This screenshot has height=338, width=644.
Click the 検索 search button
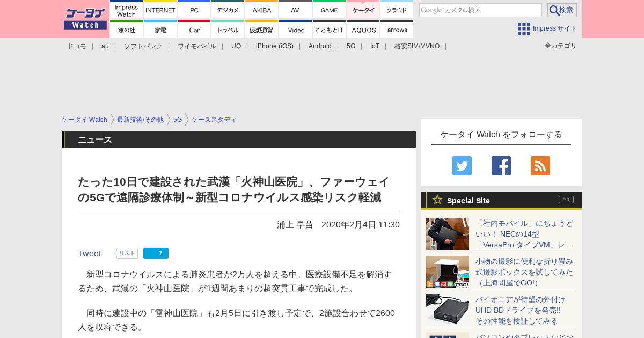tap(562, 10)
